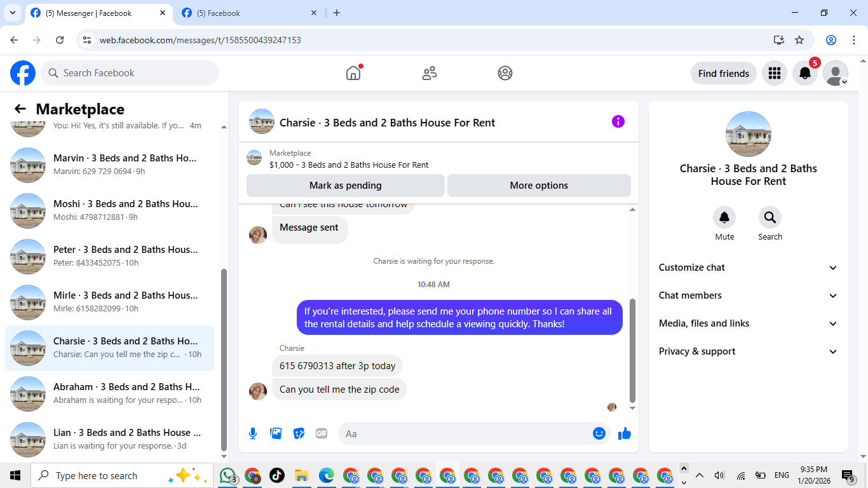Click the "615 6790313 after 3p today" message
This screenshot has width=868, height=488.
(337, 366)
